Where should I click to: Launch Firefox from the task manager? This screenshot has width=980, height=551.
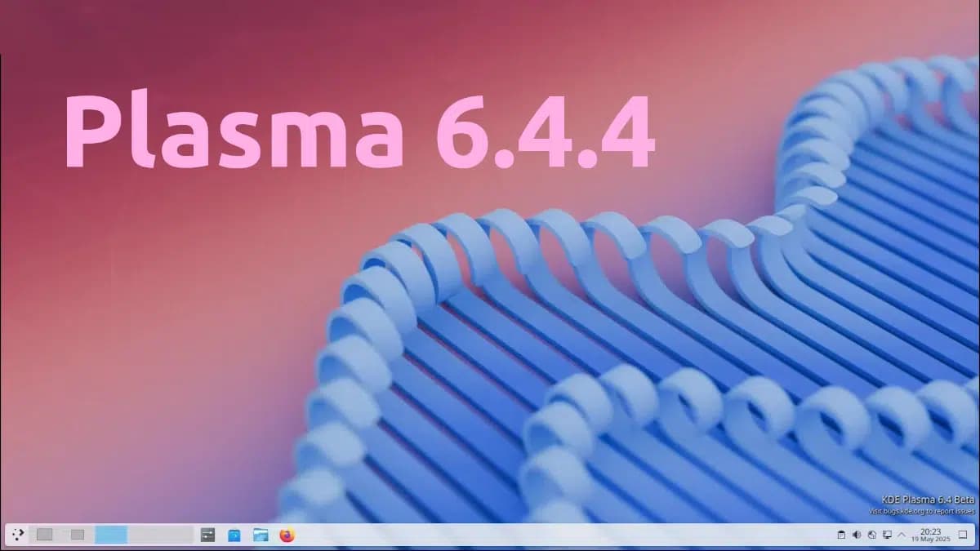[x=286, y=535]
